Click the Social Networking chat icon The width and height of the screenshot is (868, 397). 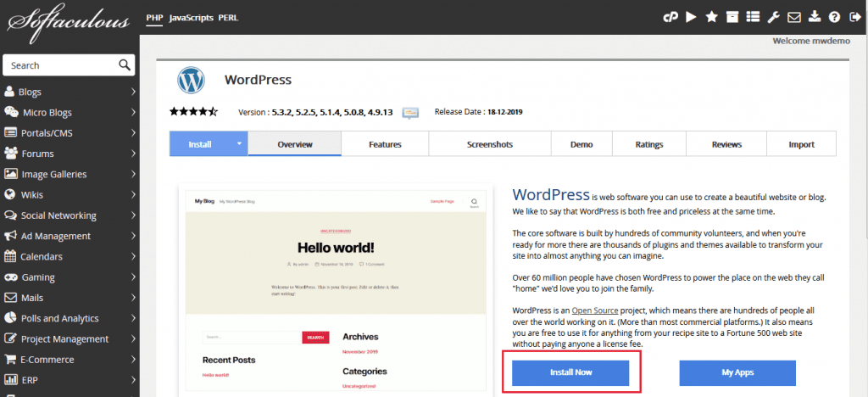click(10, 215)
